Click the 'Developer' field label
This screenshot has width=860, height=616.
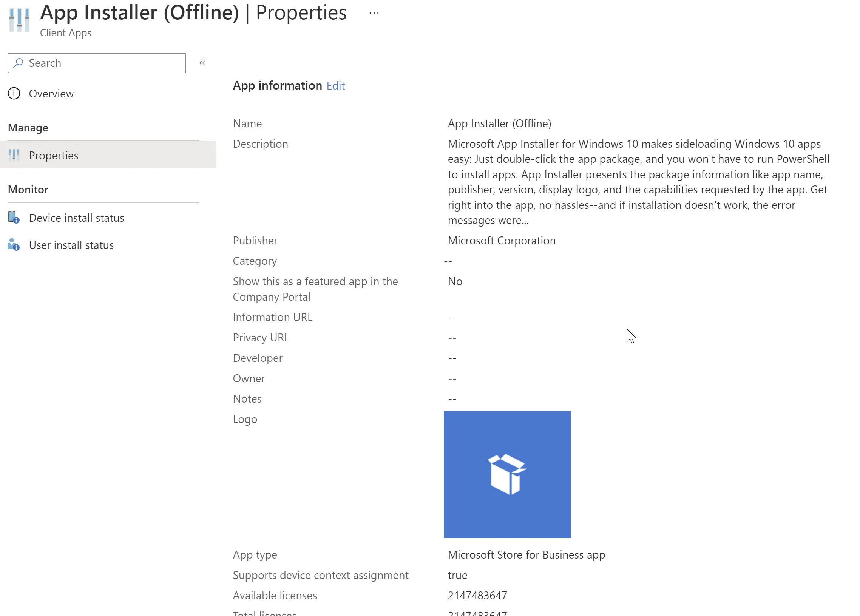(258, 358)
